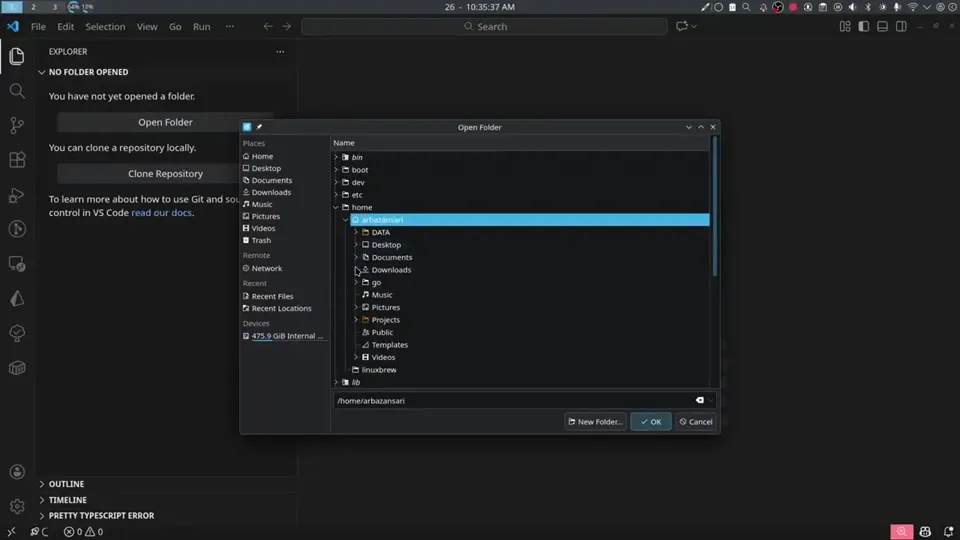Go back using the navigation arrow
960x540 pixels.
click(268, 26)
